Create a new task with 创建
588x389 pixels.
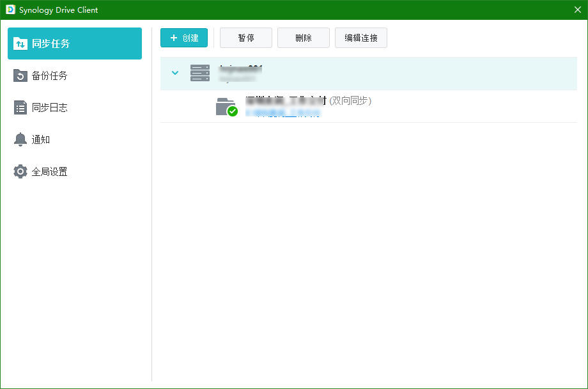coord(184,38)
